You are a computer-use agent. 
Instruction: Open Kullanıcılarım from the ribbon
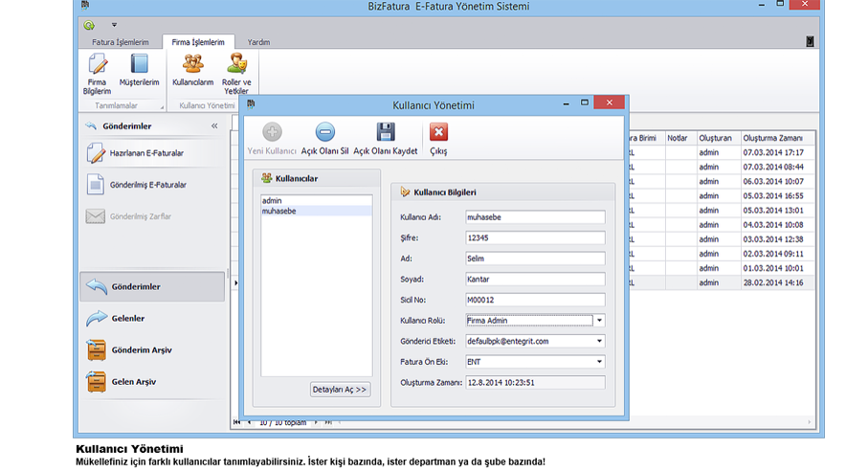pos(192,72)
